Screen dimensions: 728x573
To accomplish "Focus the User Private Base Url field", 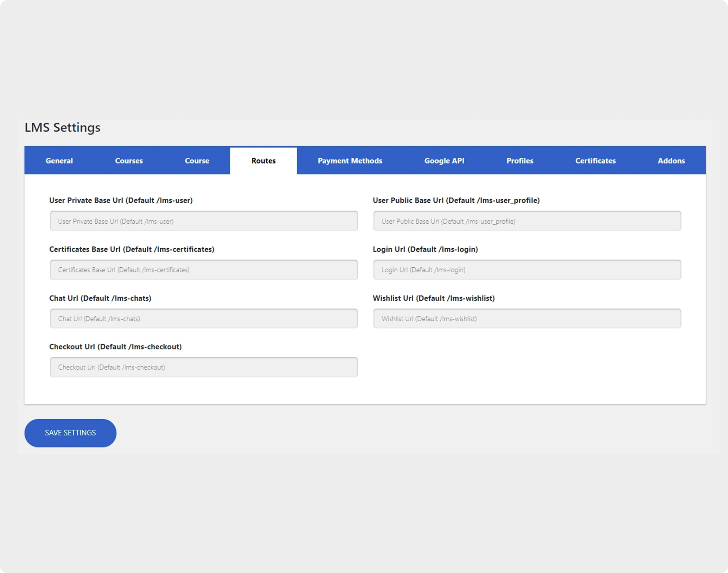I will (x=204, y=221).
